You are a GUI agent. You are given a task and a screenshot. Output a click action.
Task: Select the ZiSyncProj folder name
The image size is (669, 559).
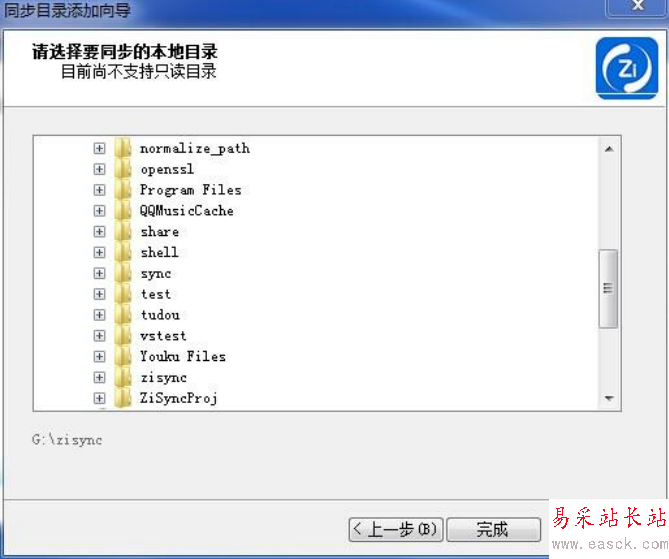point(179,398)
